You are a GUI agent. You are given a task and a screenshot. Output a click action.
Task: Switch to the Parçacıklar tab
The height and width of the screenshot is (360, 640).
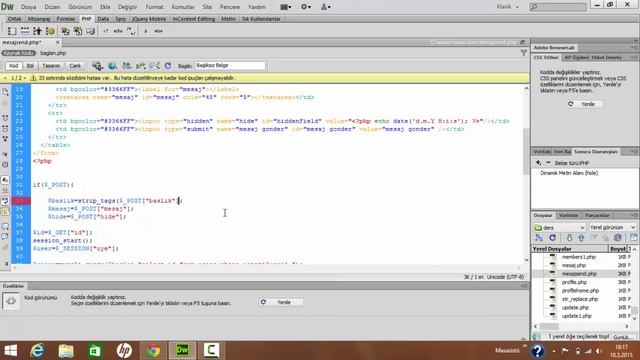point(597,215)
